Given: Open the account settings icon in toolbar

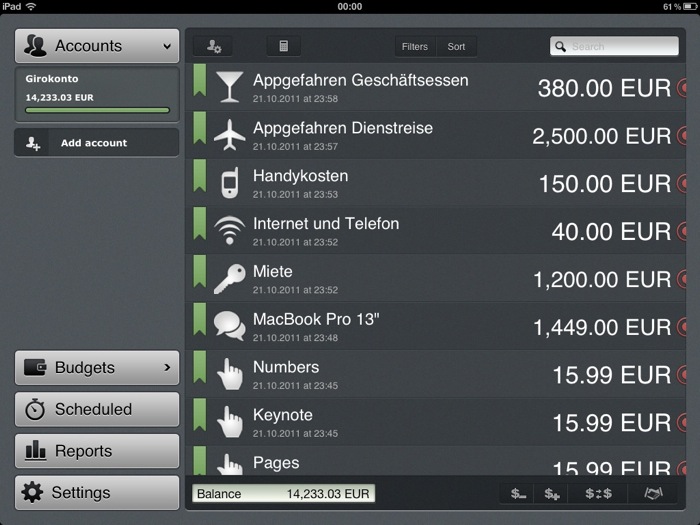Looking at the screenshot, I should [x=213, y=46].
